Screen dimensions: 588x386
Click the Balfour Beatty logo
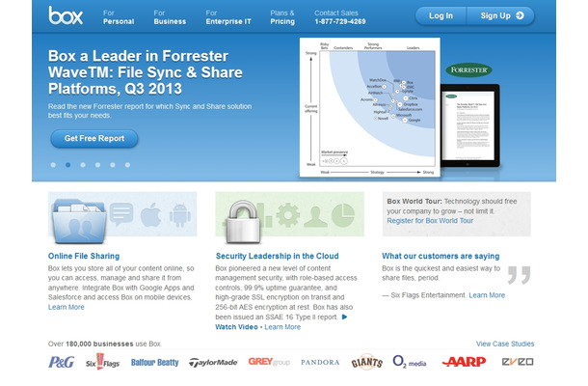click(x=154, y=362)
